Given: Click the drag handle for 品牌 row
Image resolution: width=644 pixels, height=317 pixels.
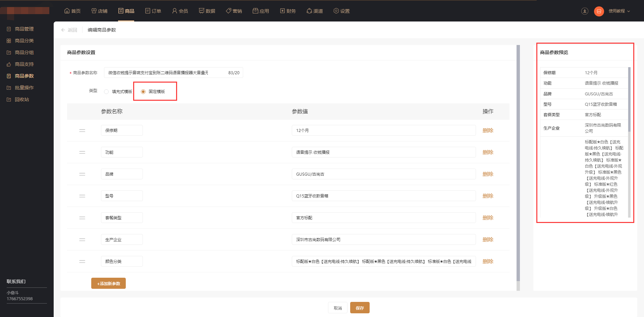Looking at the screenshot, I should 82,174.
